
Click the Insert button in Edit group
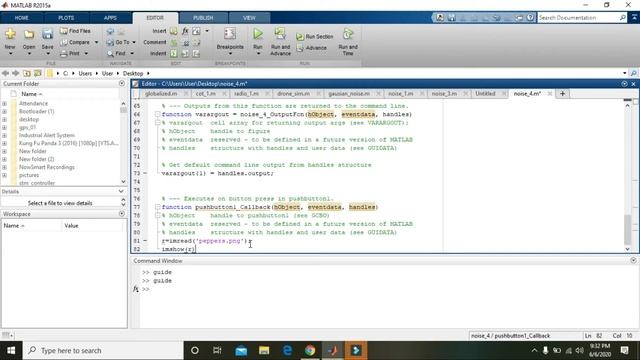(x=159, y=31)
